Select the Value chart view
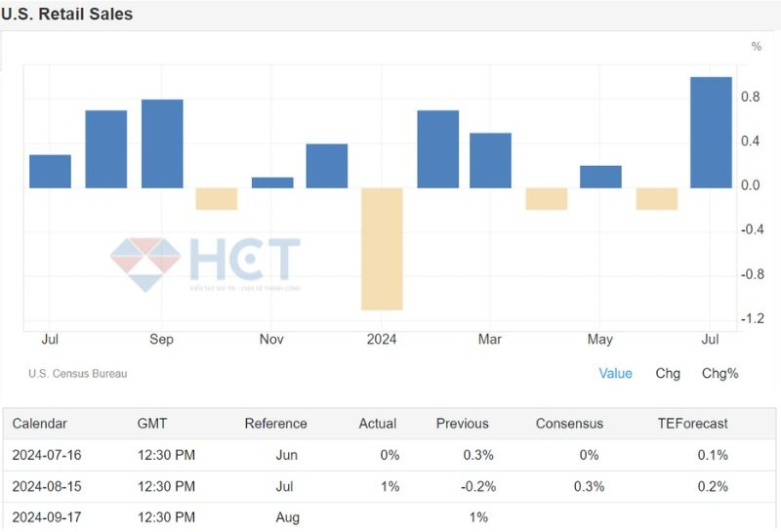 [615, 373]
